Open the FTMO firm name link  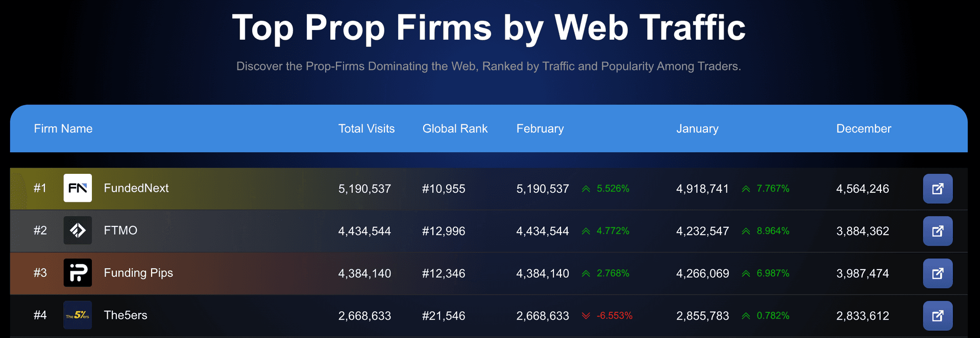click(120, 230)
